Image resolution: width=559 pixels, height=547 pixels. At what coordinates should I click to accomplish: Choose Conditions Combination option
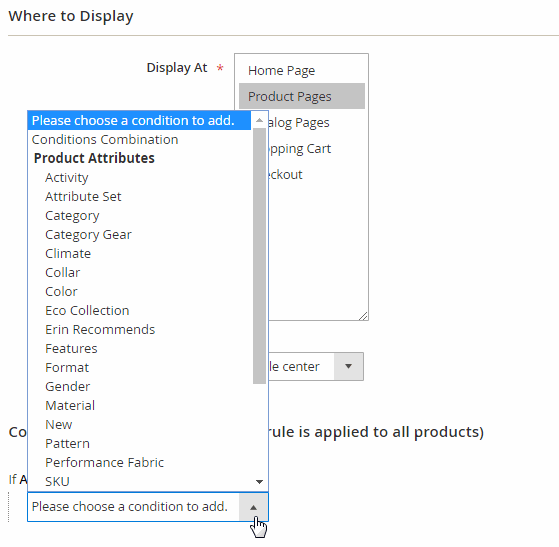pos(139,139)
